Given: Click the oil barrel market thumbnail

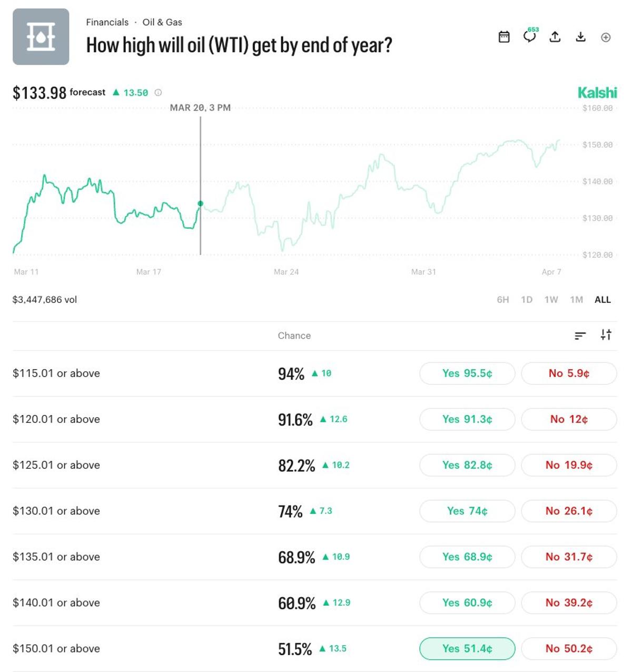Looking at the screenshot, I should point(41,37).
